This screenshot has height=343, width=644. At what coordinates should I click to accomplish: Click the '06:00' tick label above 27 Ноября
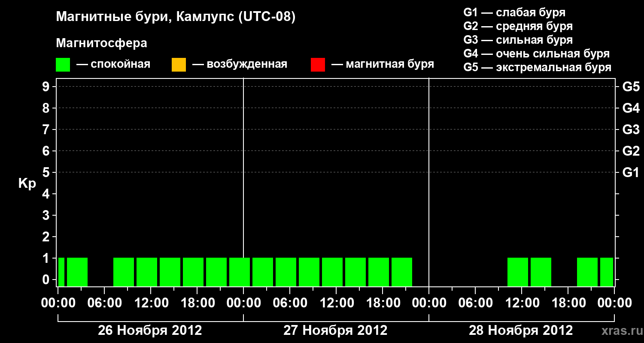(x=290, y=303)
